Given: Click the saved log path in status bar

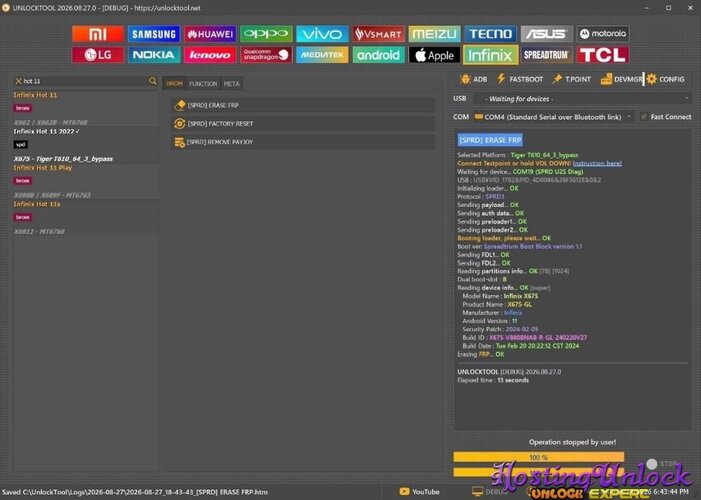Looking at the screenshot, I should click(x=135, y=492).
